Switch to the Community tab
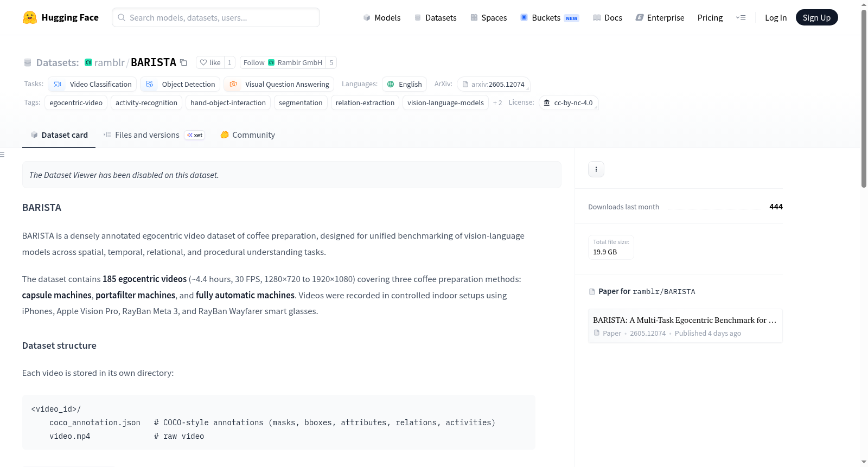Screen dimensions: 868x467 (247, 135)
